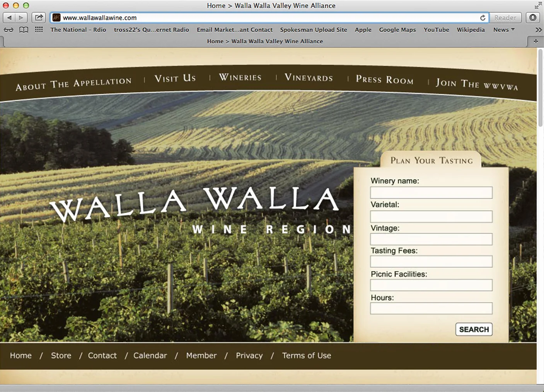Open tross22's Qu...ernet Radio bookmark
Image resolution: width=544 pixels, height=392 pixels.
click(x=152, y=30)
